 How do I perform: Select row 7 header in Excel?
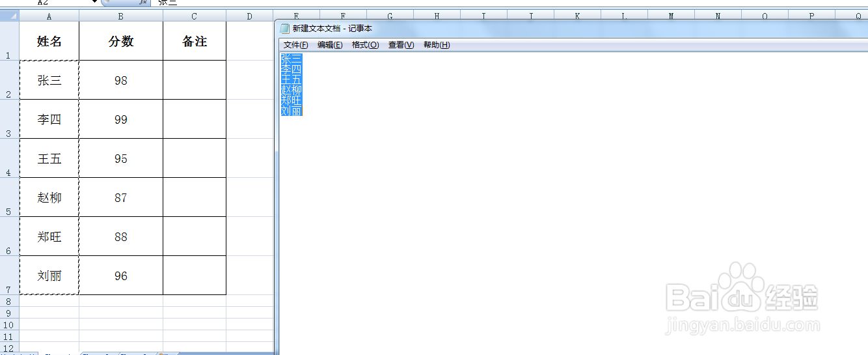click(10, 276)
